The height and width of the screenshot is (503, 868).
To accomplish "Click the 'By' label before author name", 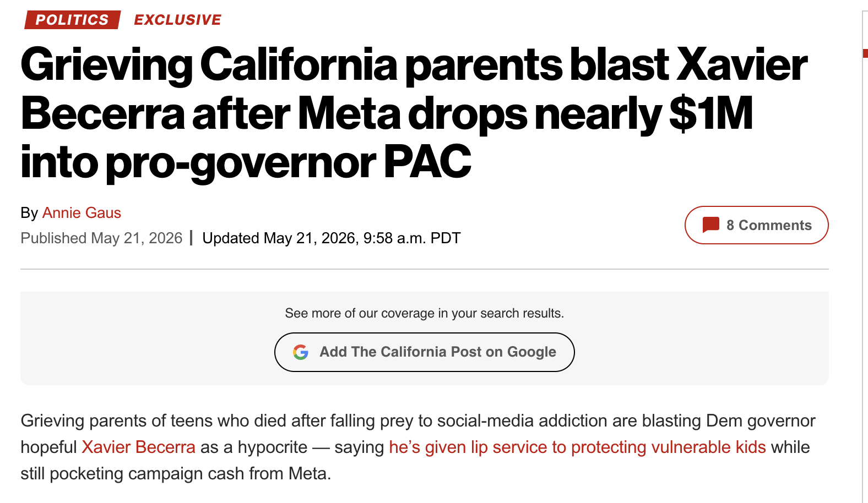I will (29, 213).
